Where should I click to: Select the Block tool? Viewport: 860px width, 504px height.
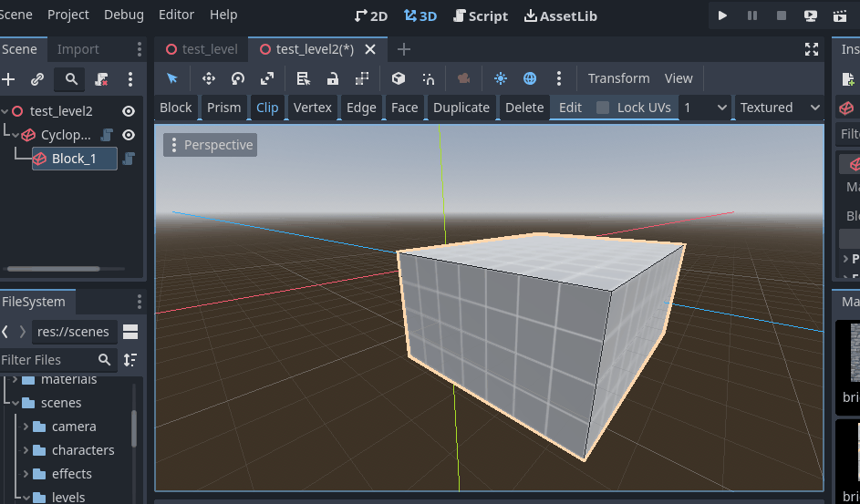pos(175,108)
